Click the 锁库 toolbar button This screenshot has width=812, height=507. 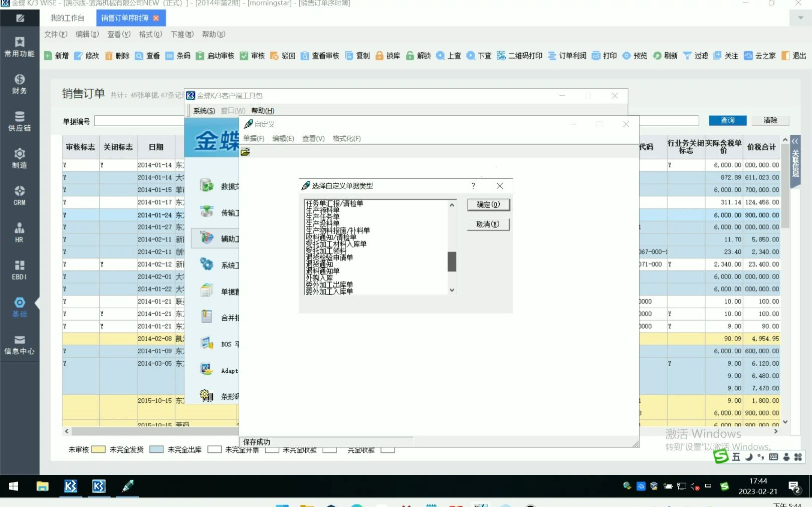point(388,56)
